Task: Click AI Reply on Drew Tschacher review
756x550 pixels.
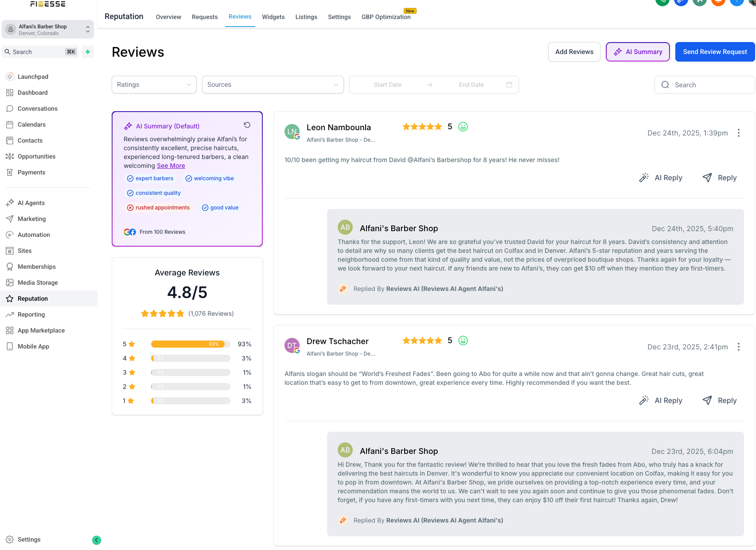Action: point(661,400)
